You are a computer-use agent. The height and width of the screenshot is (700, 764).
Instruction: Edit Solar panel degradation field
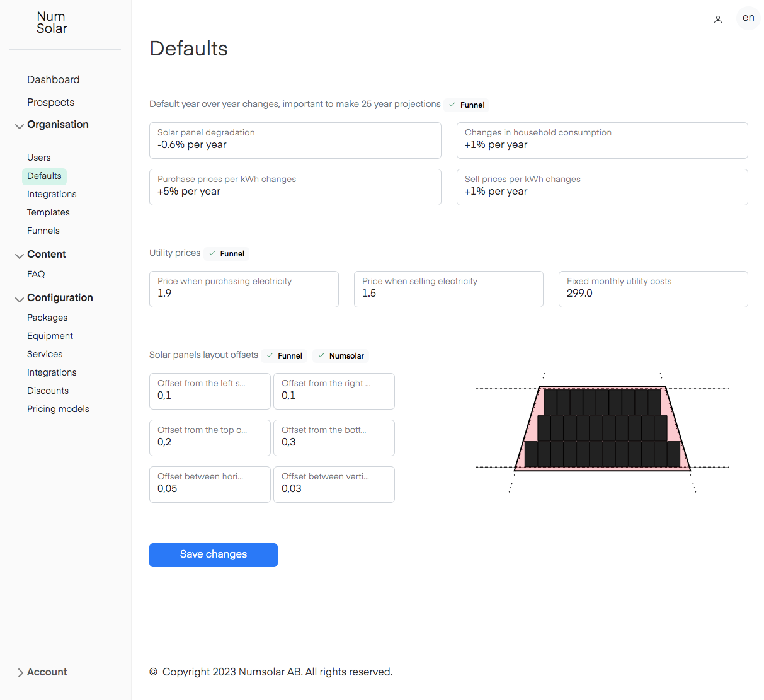[295, 141]
